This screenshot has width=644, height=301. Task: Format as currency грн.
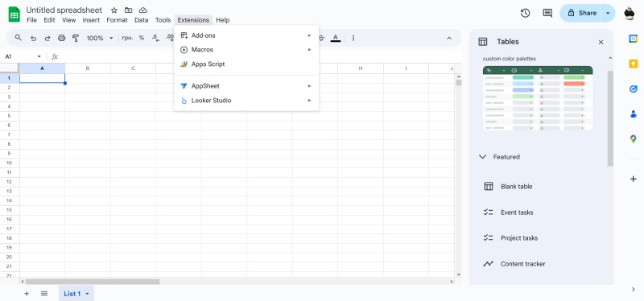pos(127,38)
